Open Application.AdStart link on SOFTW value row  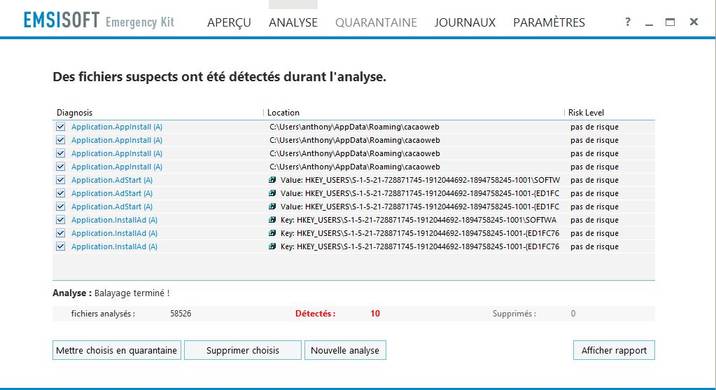pyautogui.click(x=112, y=180)
